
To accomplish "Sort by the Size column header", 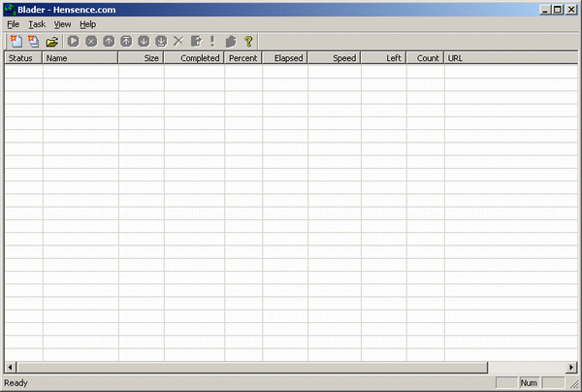I will coord(141,58).
